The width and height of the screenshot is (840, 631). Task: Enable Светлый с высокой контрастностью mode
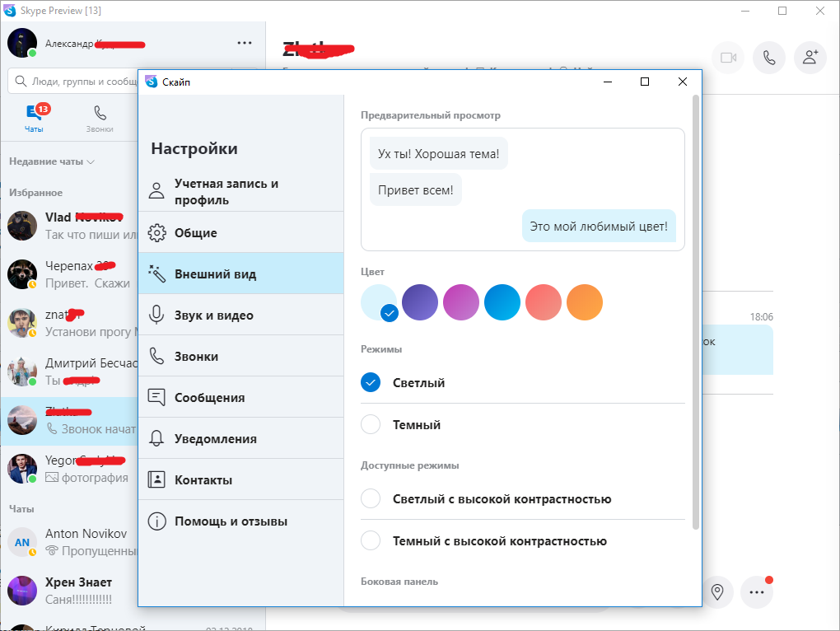(x=371, y=498)
